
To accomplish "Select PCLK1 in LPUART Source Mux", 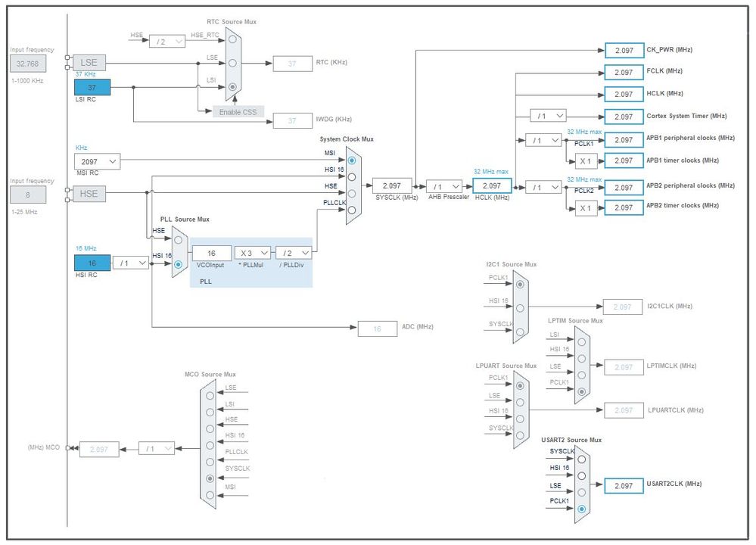I will (x=520, y=386).
